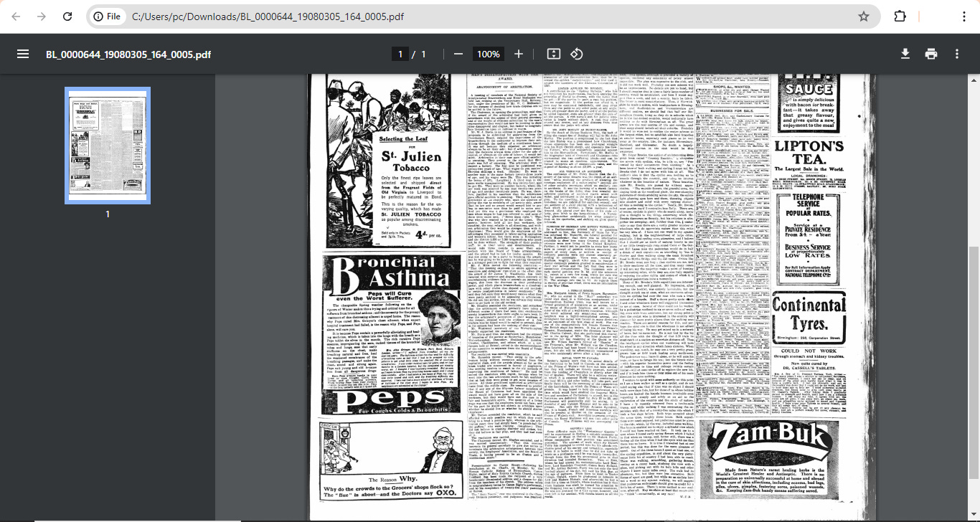Reload the PDF page
The image size is (980, 522).
(x=67, y=16)
